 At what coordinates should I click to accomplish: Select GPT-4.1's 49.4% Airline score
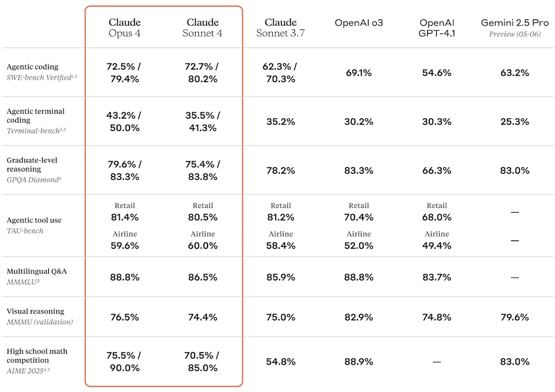tap(437, 246)
